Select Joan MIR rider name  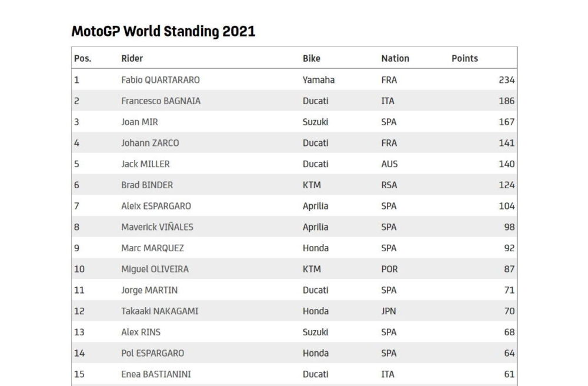point(139,122)
